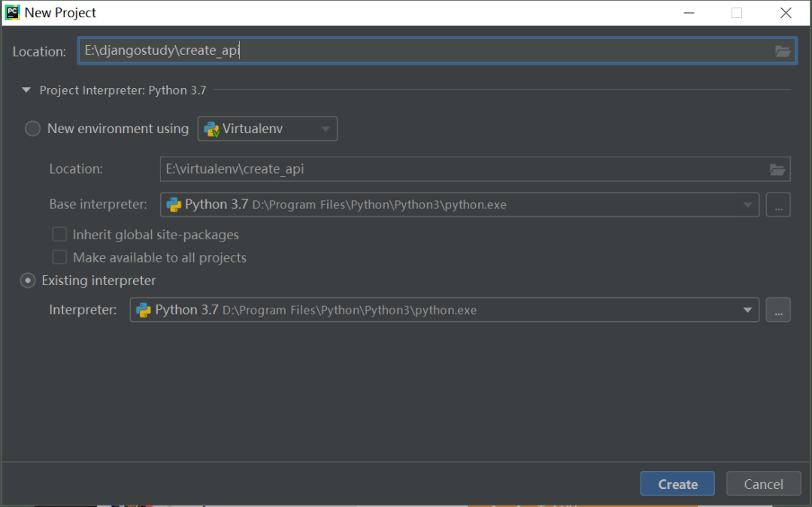Select the New environment using radio button
This screenshot has width=812, height=507.
[x=32, y=129]
